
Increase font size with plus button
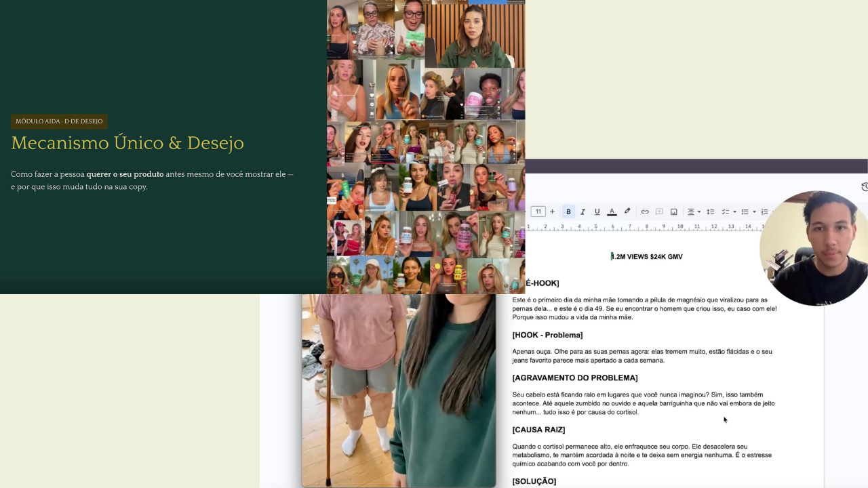552,211
